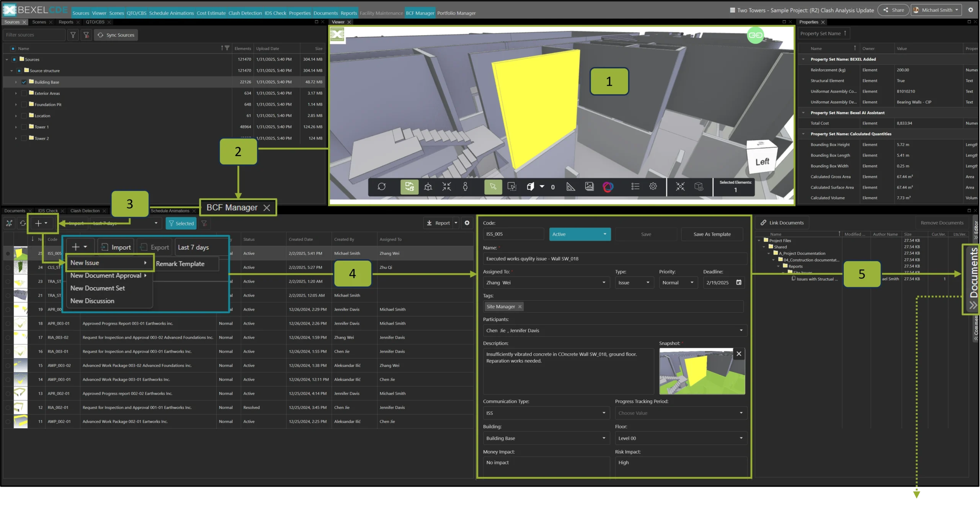Clear source filter with crossed funnel icon
Image resolution: width=980 pixels, height=506 pixels.
(86, 35)
